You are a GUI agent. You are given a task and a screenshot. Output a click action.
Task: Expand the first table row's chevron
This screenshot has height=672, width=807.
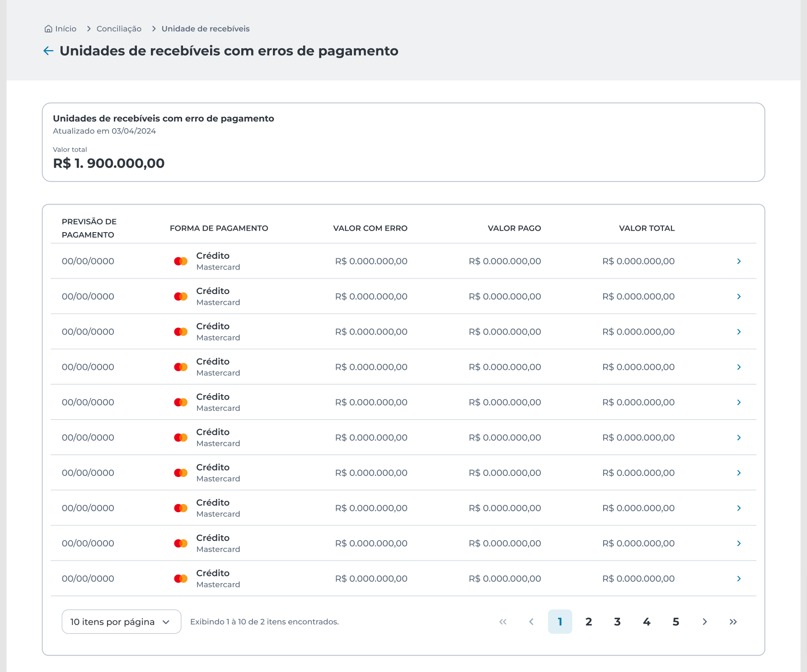(x=739, y=261)
